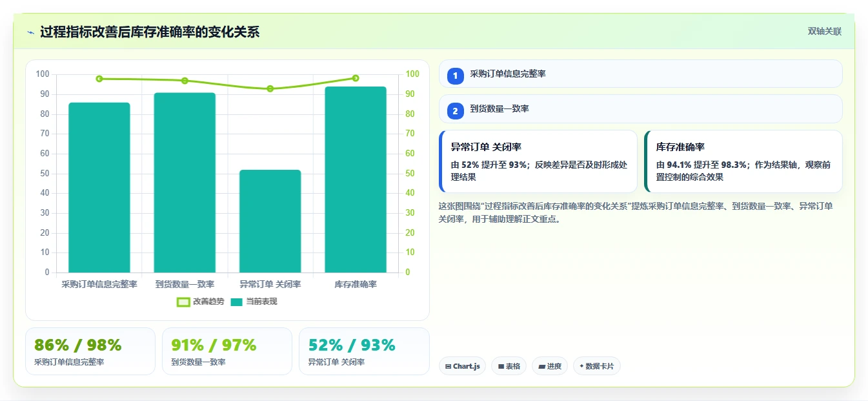Screen dimensions: 868x401
Task: Click the x-axis label 到货数量一致率
Action: (x=185, y=284)
